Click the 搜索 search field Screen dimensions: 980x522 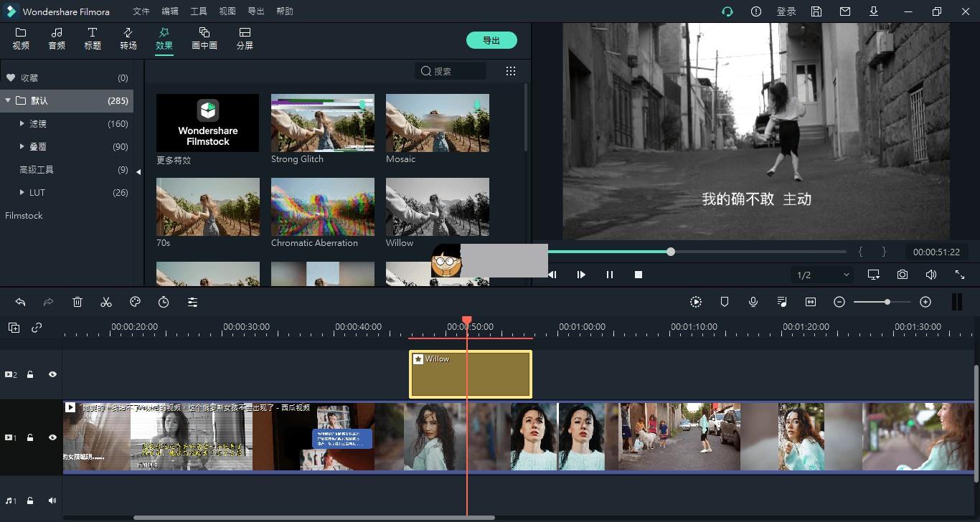tap(451, 71)
